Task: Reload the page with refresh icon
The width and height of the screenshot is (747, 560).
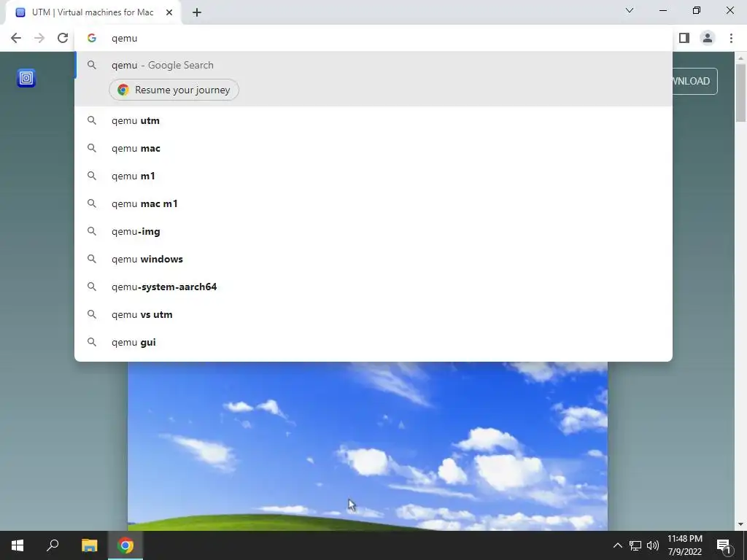Action: click(63, 38)
